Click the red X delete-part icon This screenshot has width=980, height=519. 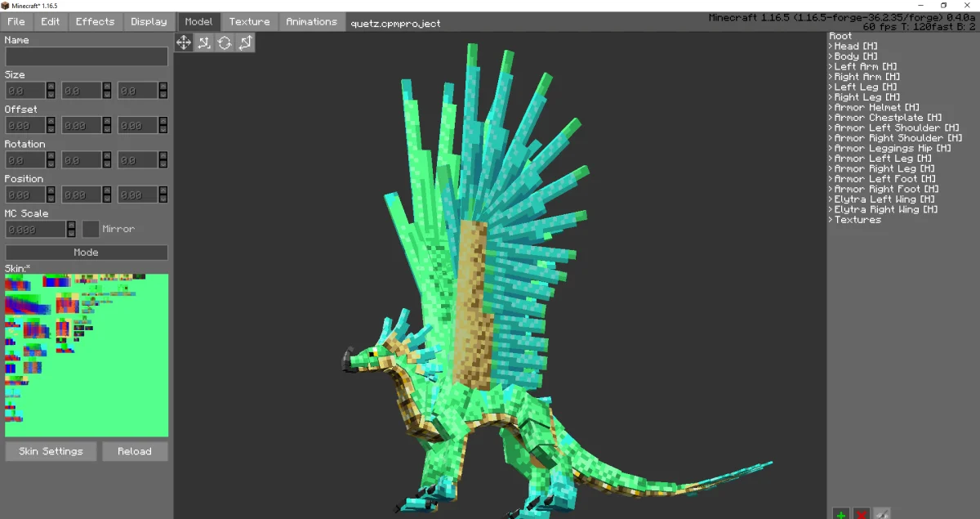pyautogui.click(x=861, y=513)
